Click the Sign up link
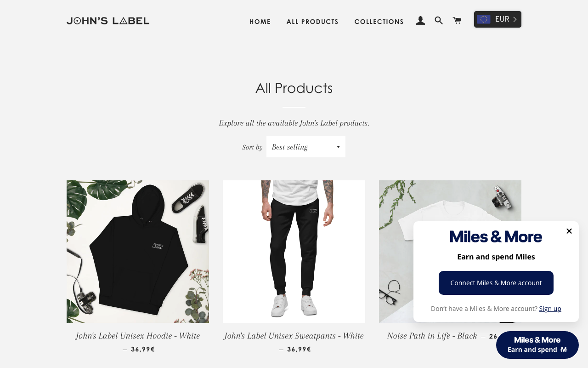The image size is (588, 368). click(550, 309)
